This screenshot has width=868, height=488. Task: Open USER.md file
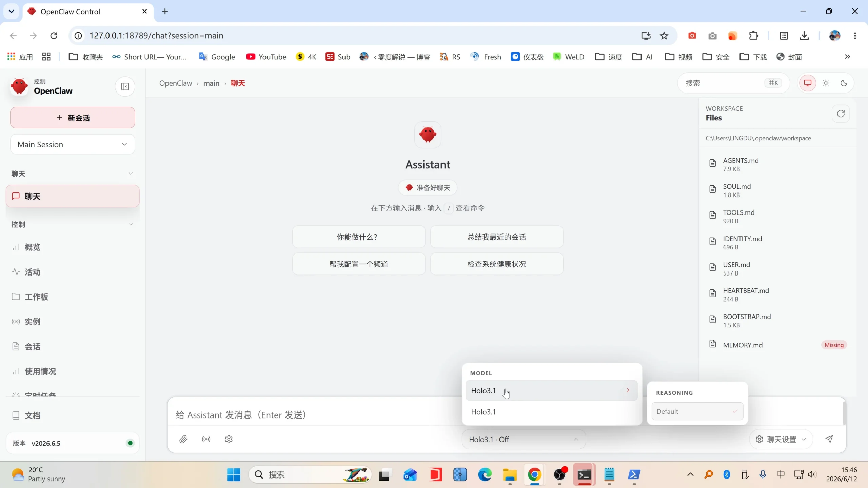pos(778,268)
